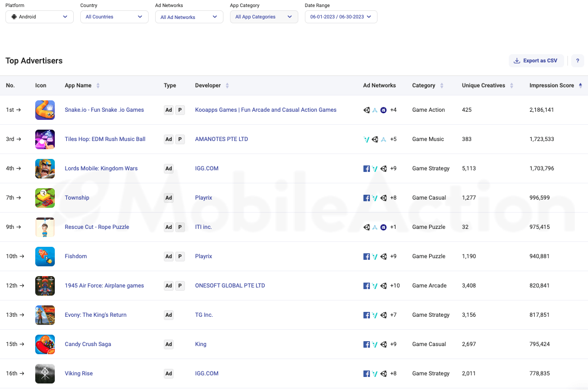Click the Evony app icon
This screenshot has width=588, height=390.
pyautogui.click(x=45, y=315)
